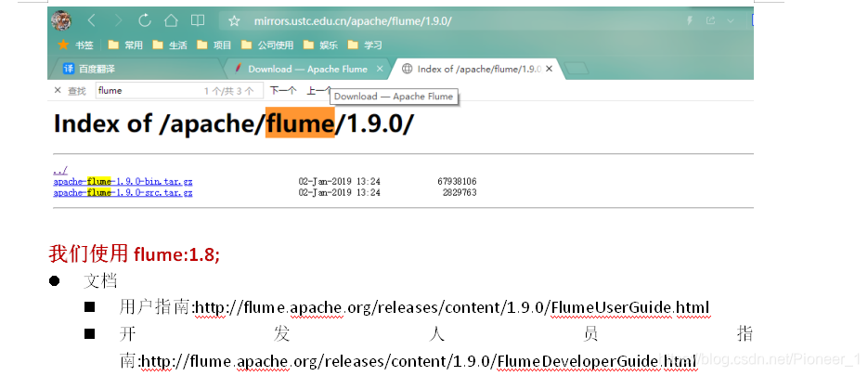868x376 pixels.
Task: Go to the browser home page icon
Action: pos(171,21)
